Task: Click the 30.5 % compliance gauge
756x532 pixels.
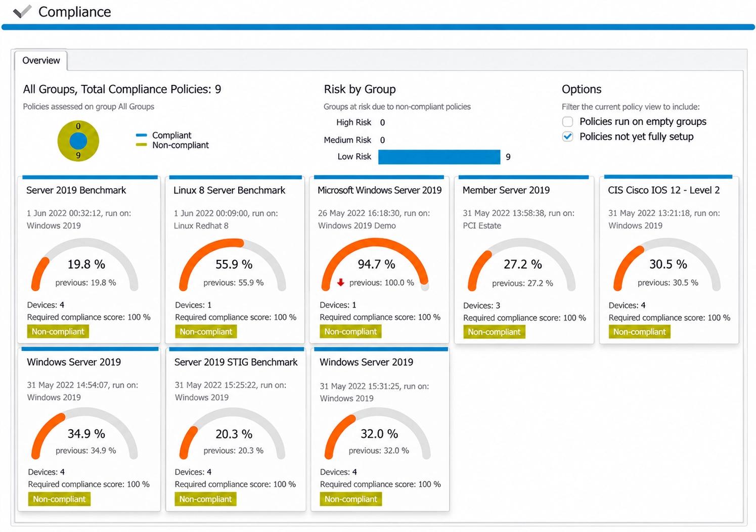Action: (667, 265)
